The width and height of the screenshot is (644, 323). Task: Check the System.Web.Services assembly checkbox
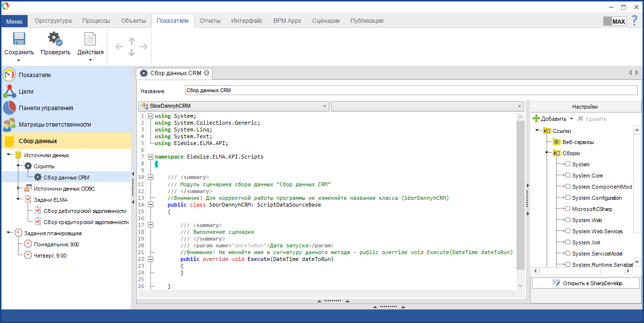[568, 231]
